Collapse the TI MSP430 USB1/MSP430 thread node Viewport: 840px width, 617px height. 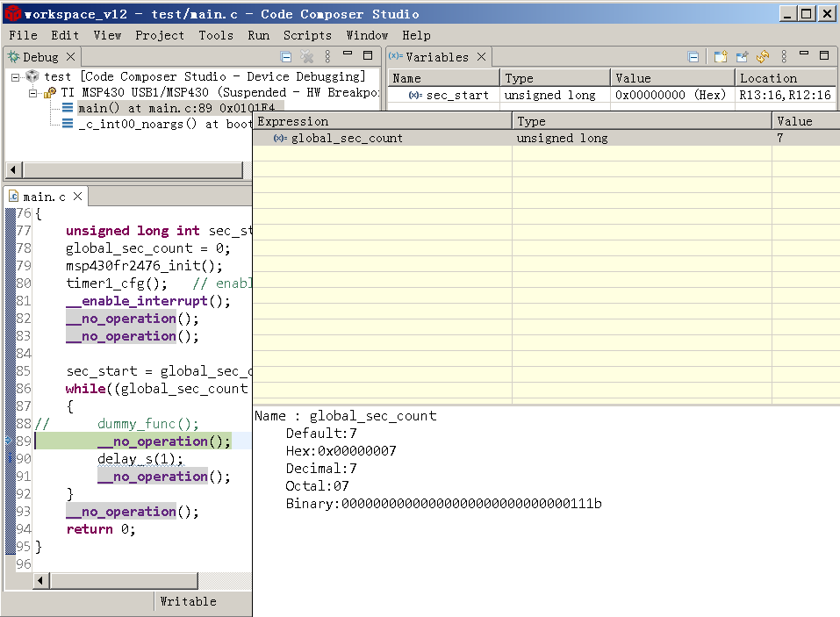click(x=32, y=93)
